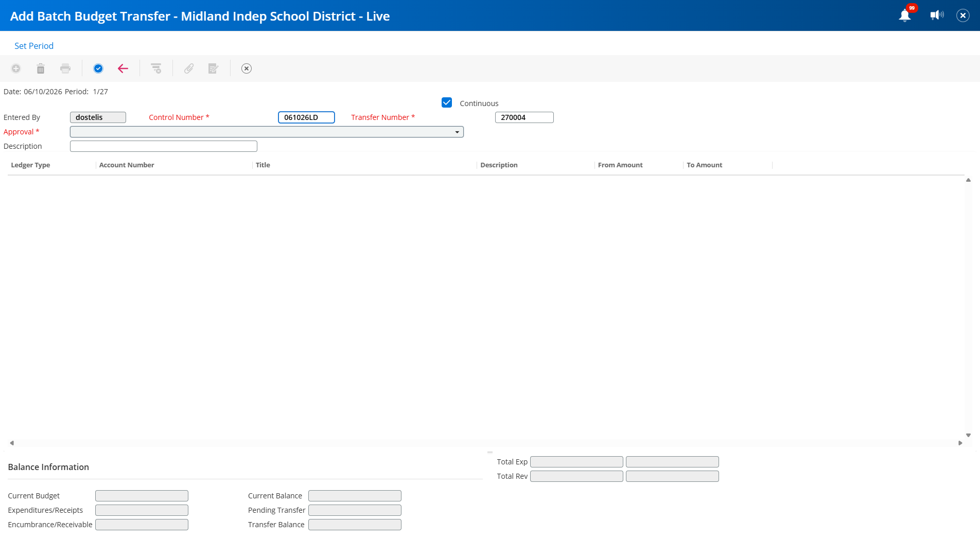Image resolution: width=980 pixels, height=555 pixels.
Task: Click the speaker announcements icon
Action: 937,15
